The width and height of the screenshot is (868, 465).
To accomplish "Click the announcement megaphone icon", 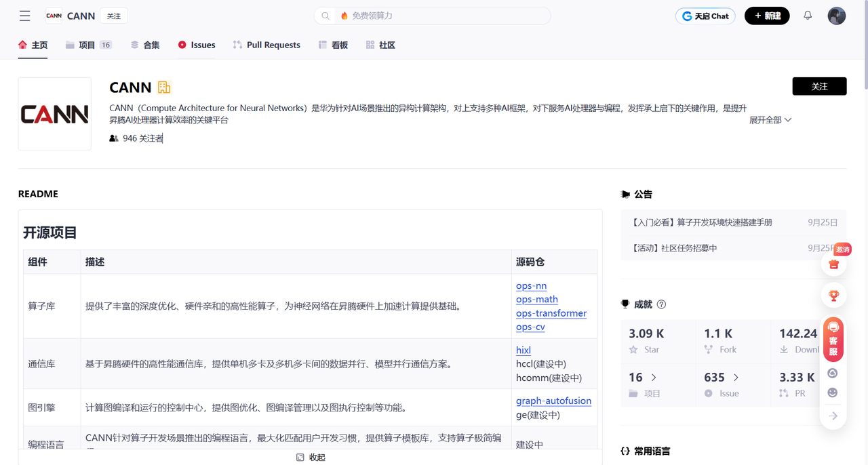I will (625, 195).
